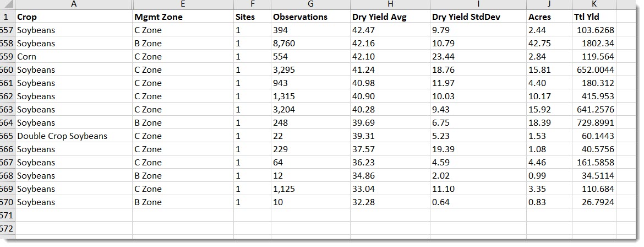Viewport: 644px width, 247px height.
Task: Click the Crop header cell
Action: 28,17
